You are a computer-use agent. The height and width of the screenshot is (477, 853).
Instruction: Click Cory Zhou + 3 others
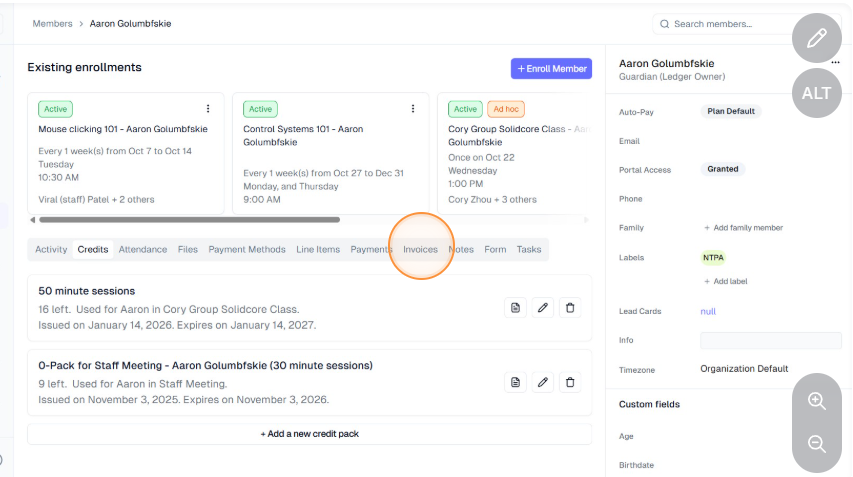(x=492, y=200)
